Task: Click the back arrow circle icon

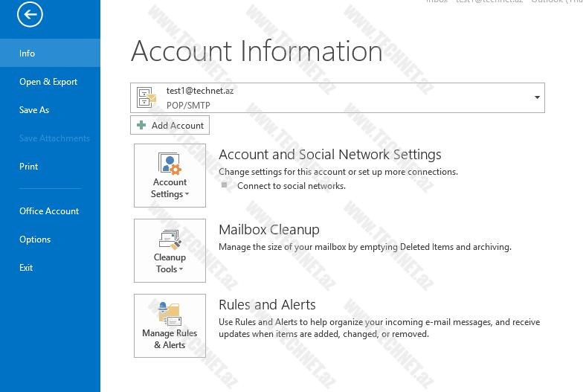Action: tap(30, 15)
